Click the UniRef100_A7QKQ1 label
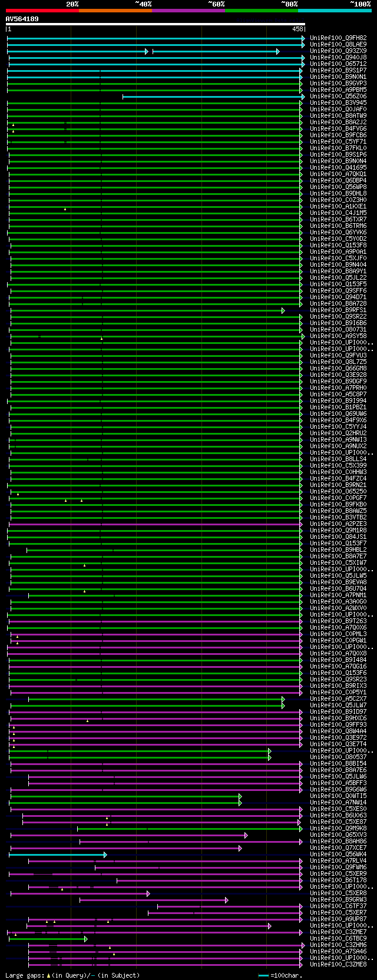Viewport: 377px width, 980px height. pyautogui.click(x=338, y=174)
